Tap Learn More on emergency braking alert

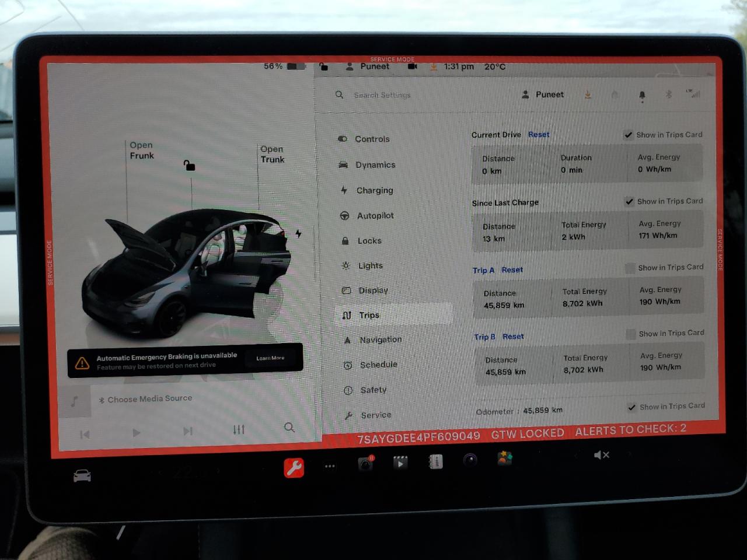click(270, 358)
